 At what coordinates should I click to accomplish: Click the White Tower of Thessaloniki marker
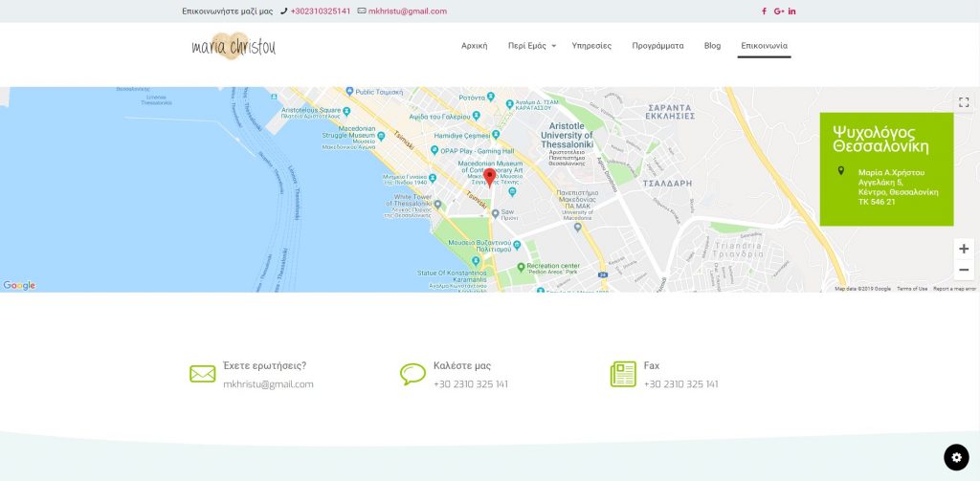pos(437,205)
